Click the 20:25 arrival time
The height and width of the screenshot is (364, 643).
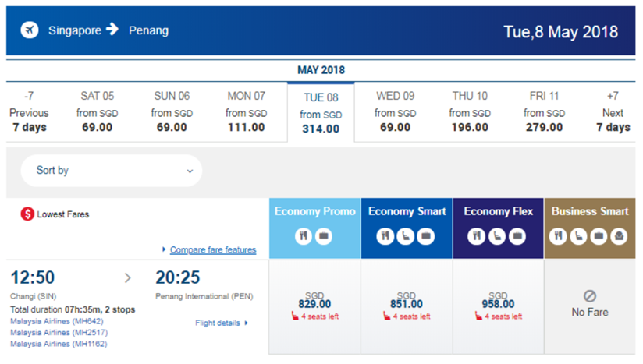tap(178, 277)
